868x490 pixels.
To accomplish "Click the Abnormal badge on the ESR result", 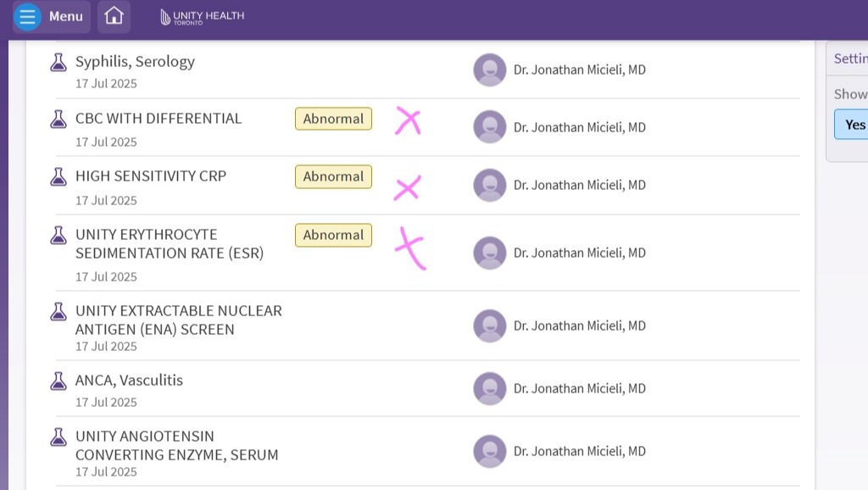I will (333, 236).
